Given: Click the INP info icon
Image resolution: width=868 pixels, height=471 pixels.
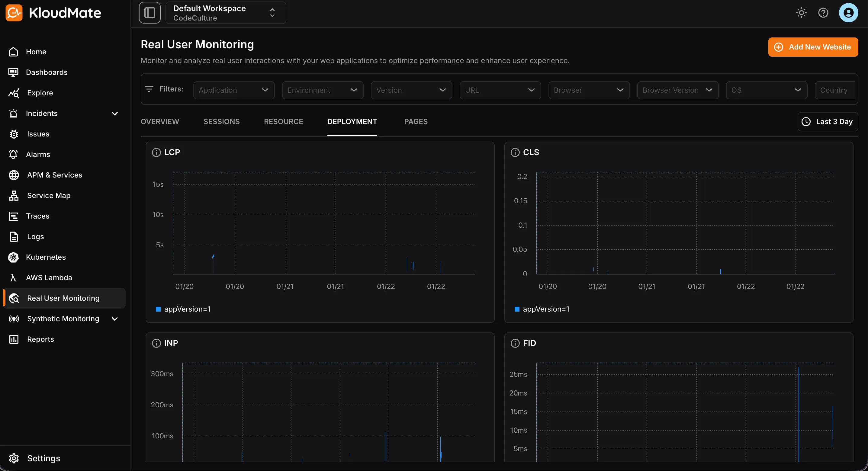Looking at the screenshot, I should [x=156, y=343].
